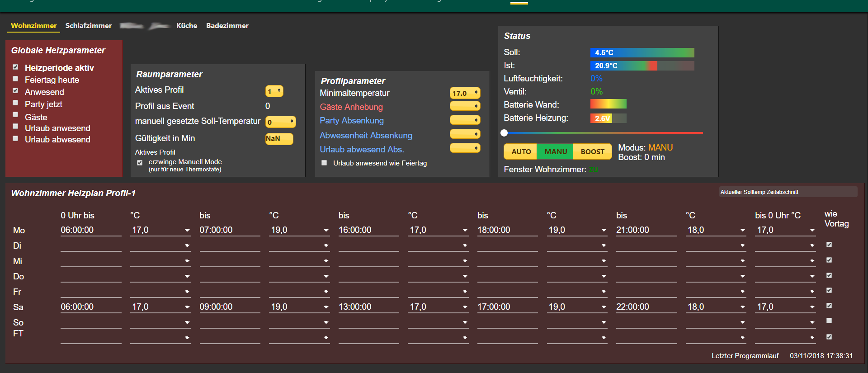
Task: Click the Gäste Anhebung label link
Action: [x=351, y=107]
